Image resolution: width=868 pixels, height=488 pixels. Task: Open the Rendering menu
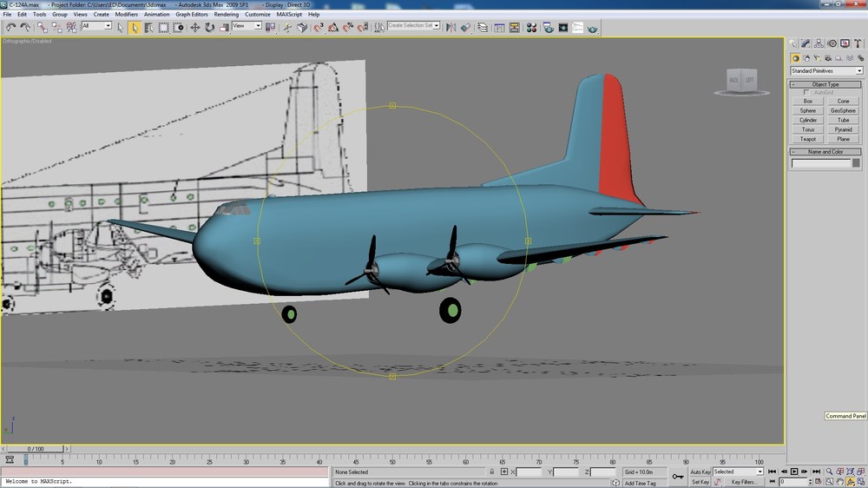226,15
